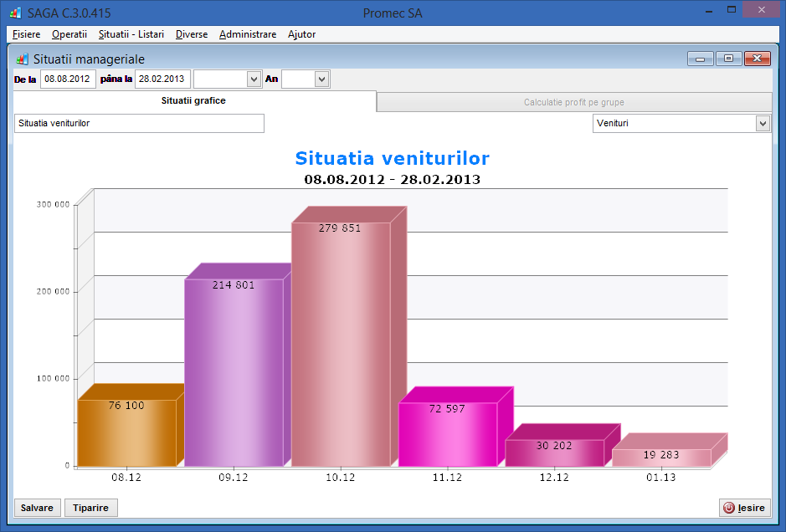Image resolution: width=786 pixels, height=532 pixels.
Task: Open the An year dropdown
Action: click(x=321, y=79)
